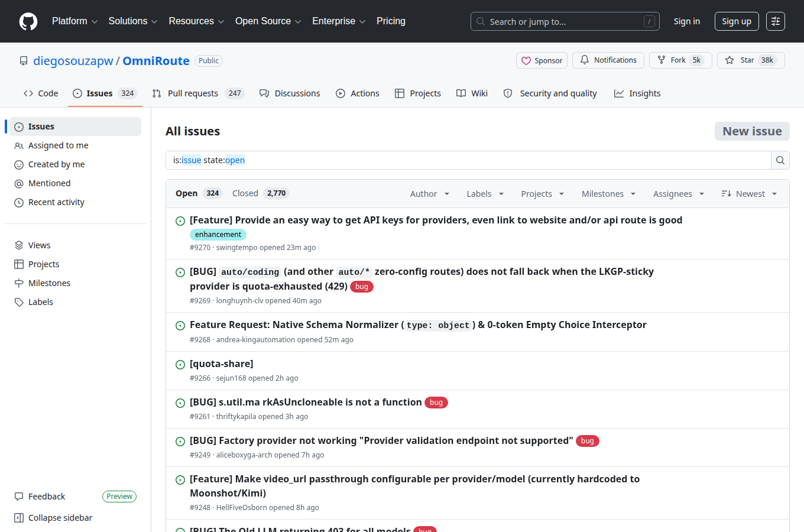
Task: Open Views in the sidebar
Action: click(x=75, y=245)
